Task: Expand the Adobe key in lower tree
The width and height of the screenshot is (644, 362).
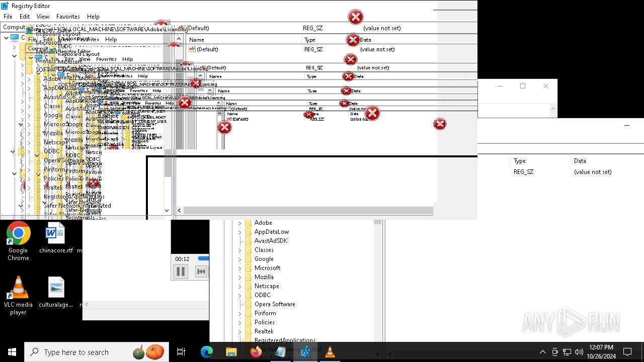Action: click(240, 223)
